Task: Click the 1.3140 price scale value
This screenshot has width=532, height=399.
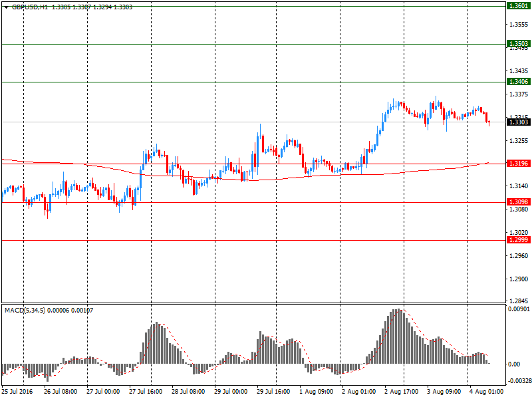Action: click(519, 186)
